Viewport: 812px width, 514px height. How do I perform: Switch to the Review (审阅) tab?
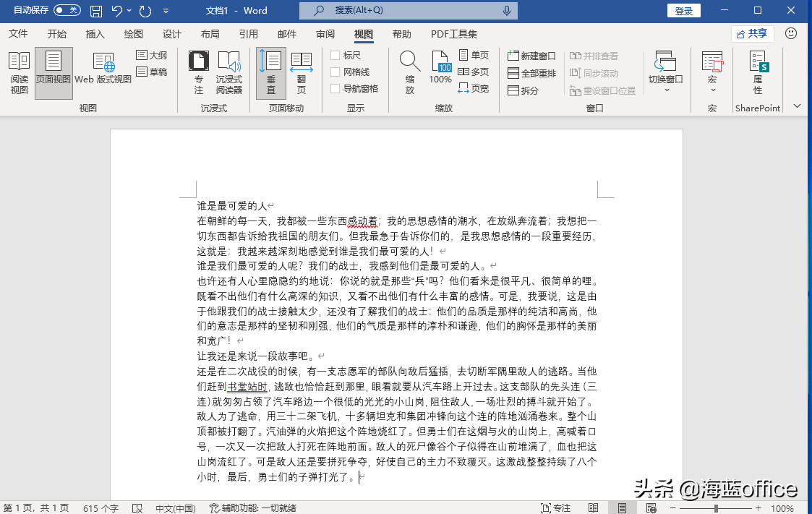click(x=325, y=34)
